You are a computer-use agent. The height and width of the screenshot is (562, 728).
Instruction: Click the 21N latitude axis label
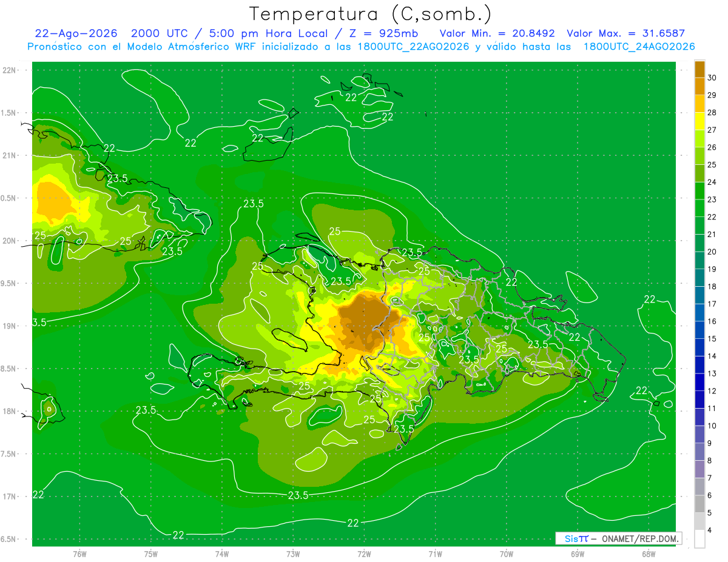click(10, 155)
